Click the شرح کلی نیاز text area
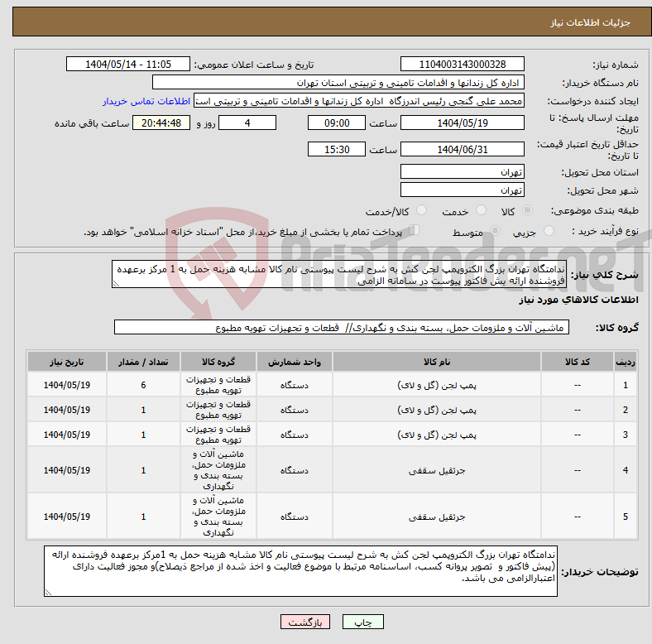This screenshot has height=644, width=652. point(339,274)
